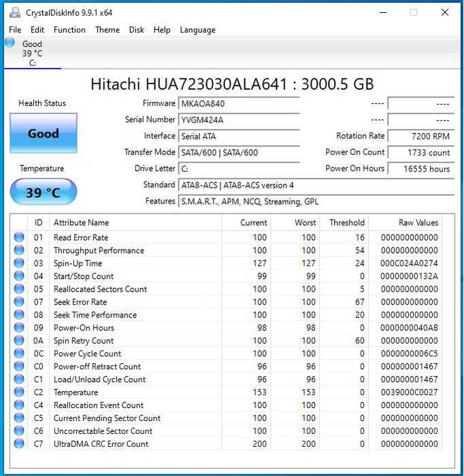Screen dimensions: 464x476
Task: Select the Seek Error Rate threshold 67
Action: (x=359, y=302)
